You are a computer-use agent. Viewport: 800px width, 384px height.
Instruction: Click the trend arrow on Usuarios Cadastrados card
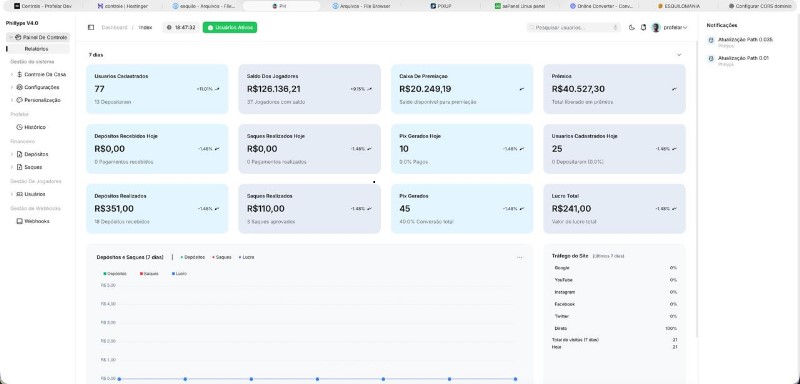click(x=217, y=89)
